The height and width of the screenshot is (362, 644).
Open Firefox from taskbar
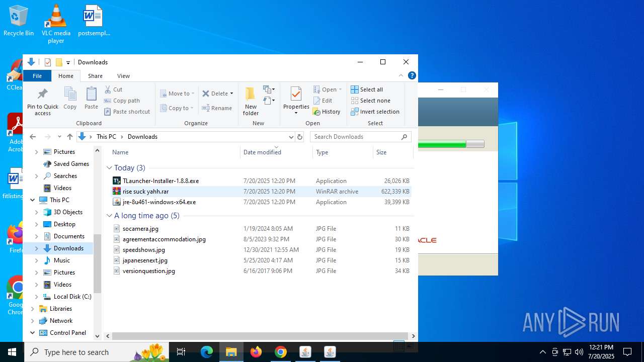click(x=256, y=352)
